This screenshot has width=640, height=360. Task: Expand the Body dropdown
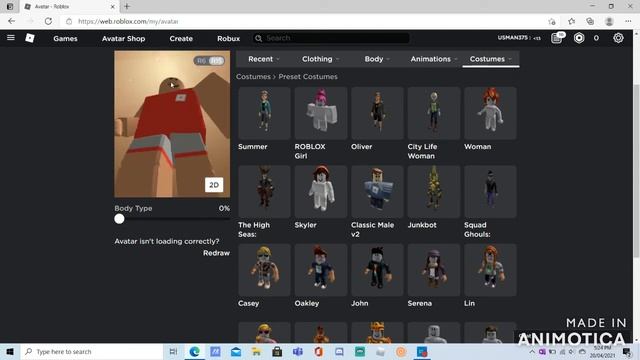(377, 59)
